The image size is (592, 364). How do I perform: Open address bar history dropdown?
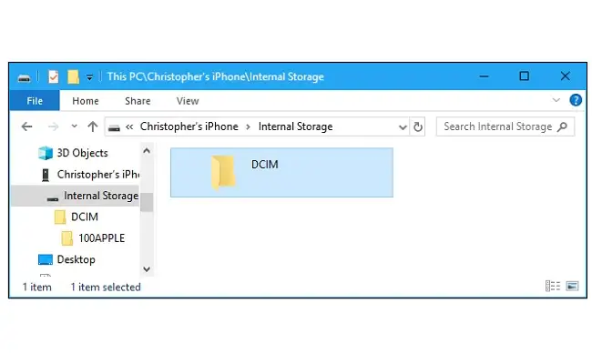[x=403, y=126]
